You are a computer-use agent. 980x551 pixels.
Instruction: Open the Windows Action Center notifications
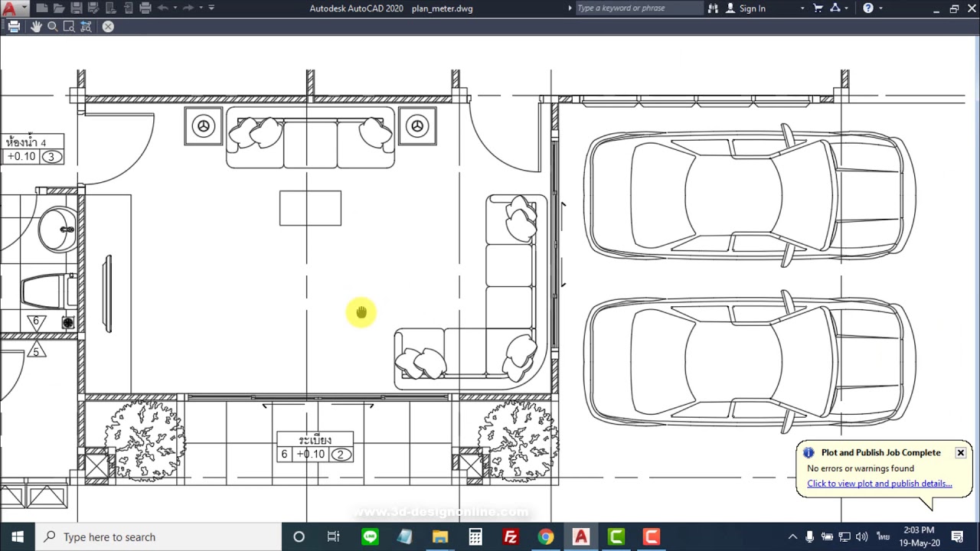957,536
